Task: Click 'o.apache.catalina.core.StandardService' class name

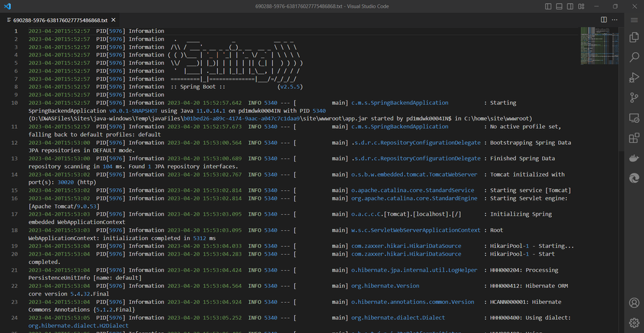Action: [x=413, y=191]
